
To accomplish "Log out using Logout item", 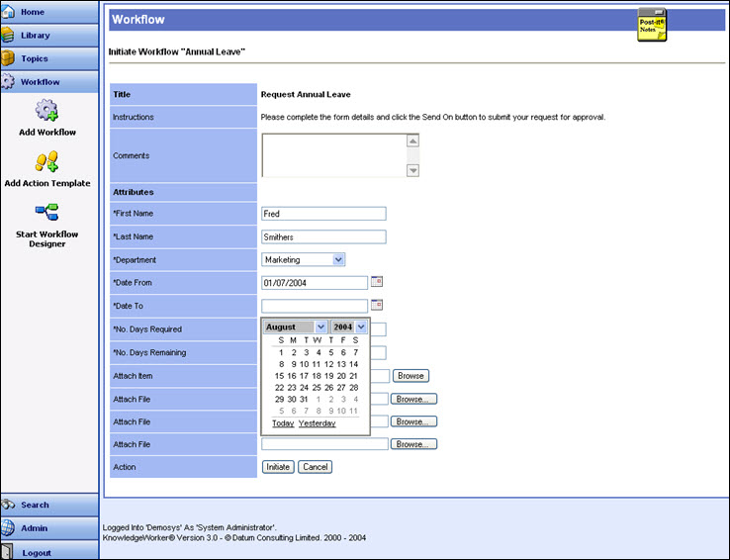I will coord(49,552).
